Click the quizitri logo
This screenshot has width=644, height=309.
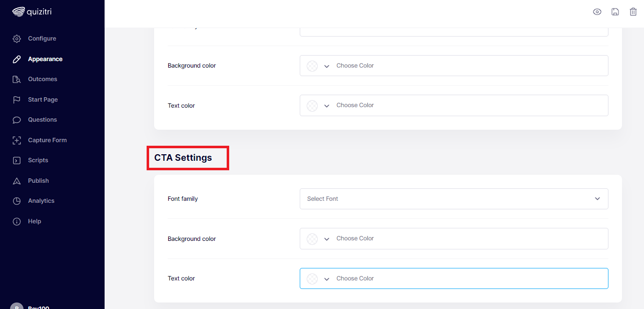coord(32,12)
